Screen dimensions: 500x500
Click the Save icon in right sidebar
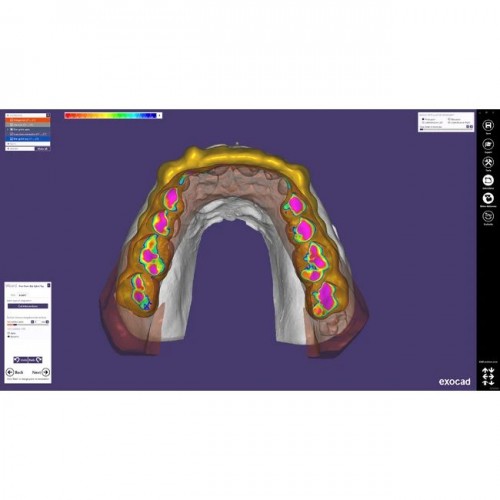(488, 125)
